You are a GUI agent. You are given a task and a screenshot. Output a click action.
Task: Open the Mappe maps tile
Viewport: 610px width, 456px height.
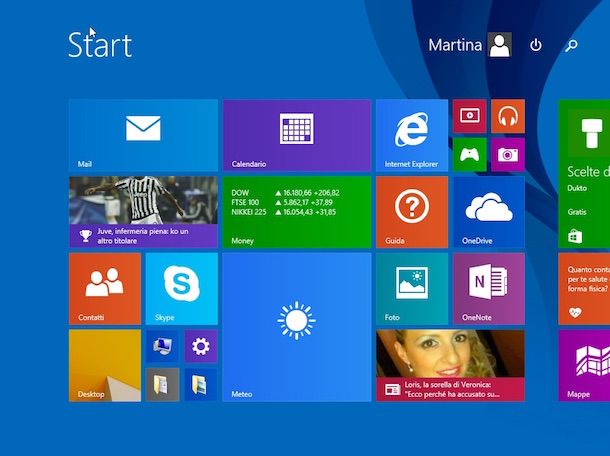(584, 366)
